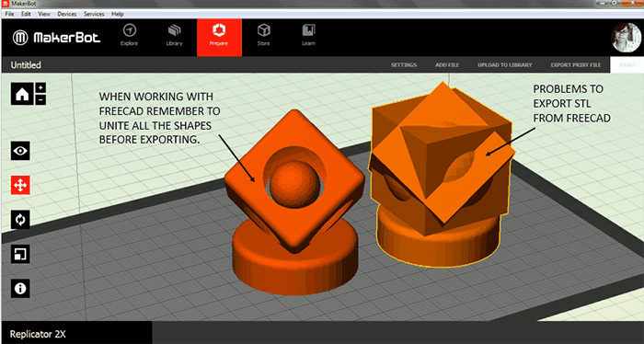Click the Home view icon

pos(22,94)
